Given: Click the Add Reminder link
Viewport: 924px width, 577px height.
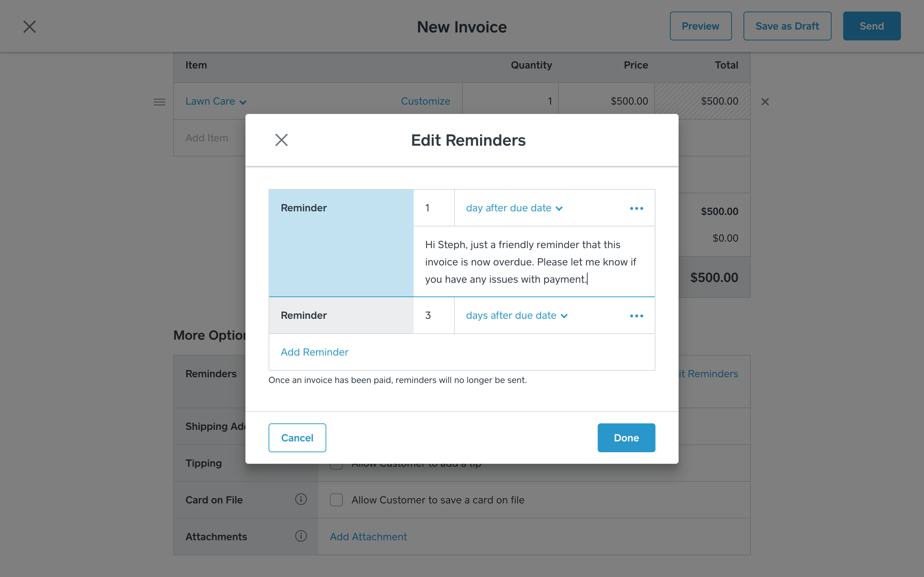Looking at the screenshot, I should [315, 352].
